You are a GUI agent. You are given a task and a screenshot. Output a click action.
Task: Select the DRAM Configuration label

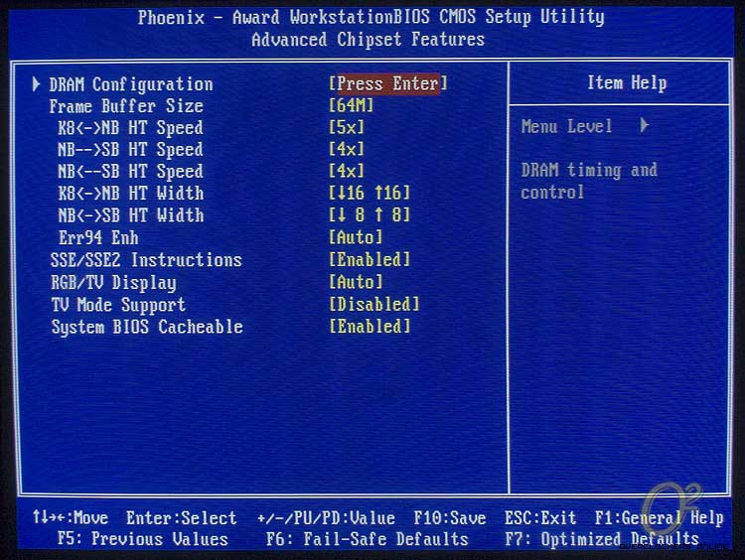(131, 84)
